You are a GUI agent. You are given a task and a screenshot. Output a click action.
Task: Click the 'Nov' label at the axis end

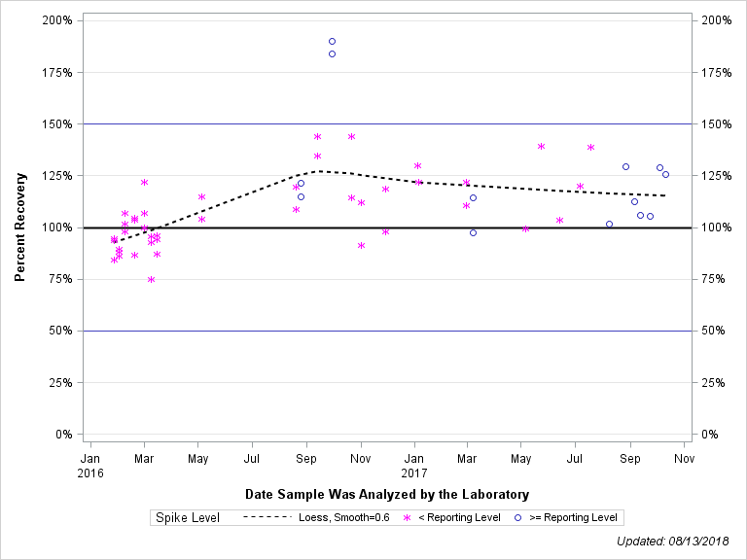point(684,459)
